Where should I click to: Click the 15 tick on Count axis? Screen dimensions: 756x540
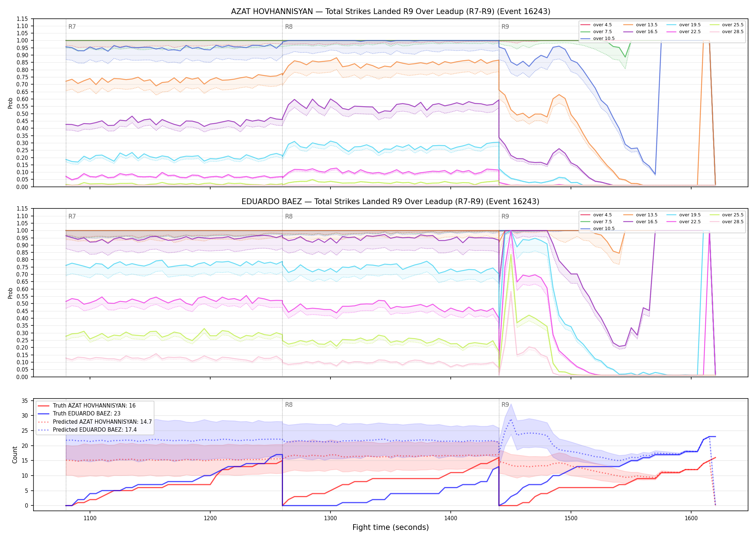[25, 461]
